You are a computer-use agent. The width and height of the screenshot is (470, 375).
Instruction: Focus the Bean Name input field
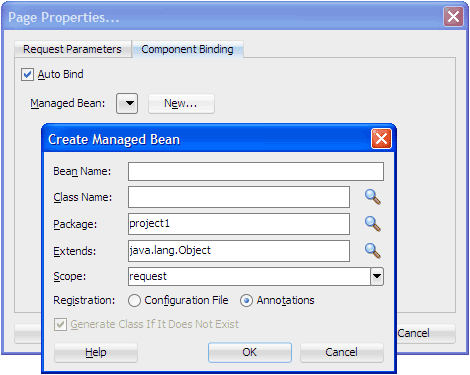(256, 172)
